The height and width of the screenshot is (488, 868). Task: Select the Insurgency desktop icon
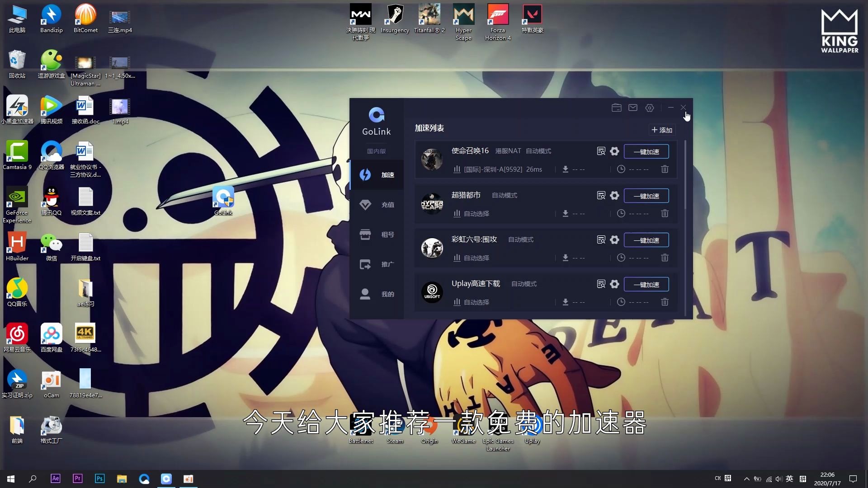pos(395,19)
